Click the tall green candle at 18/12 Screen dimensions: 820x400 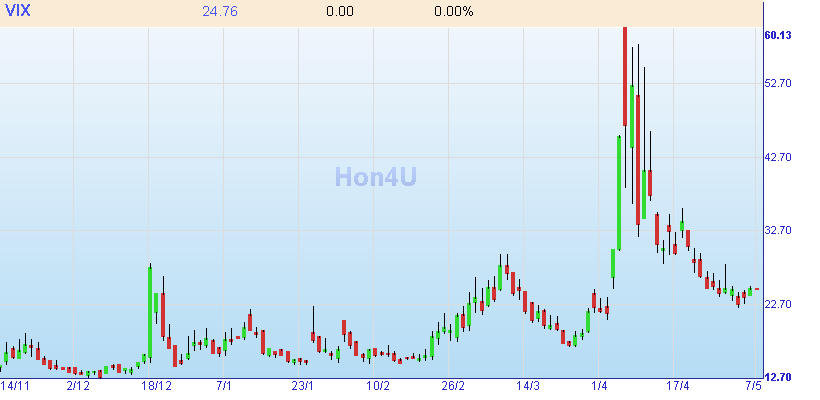[150, 313]
